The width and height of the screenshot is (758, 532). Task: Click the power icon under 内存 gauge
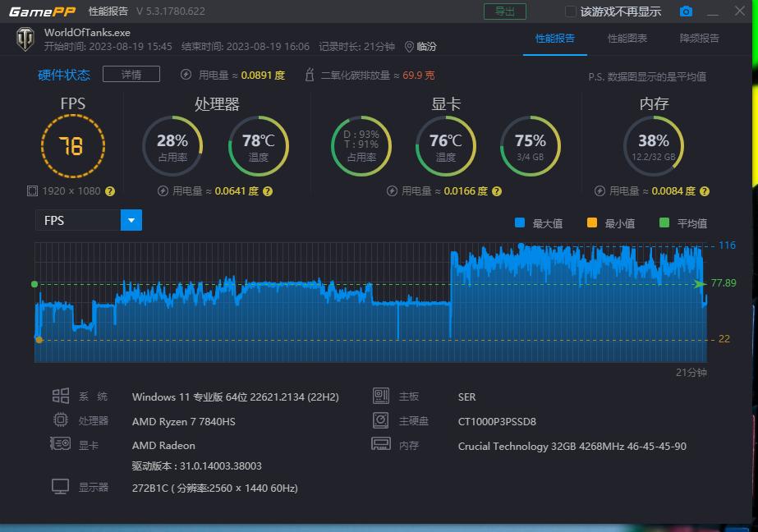[600, 190]
